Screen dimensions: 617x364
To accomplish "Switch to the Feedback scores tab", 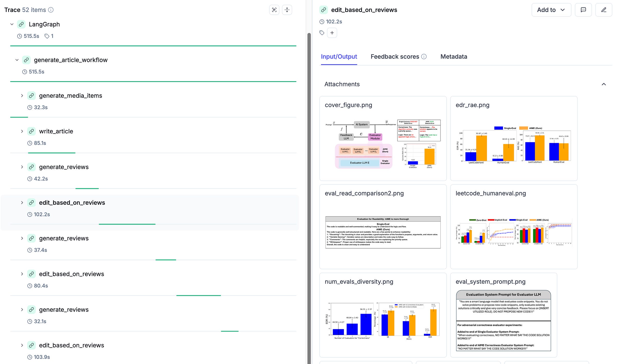I will point(395,57).
